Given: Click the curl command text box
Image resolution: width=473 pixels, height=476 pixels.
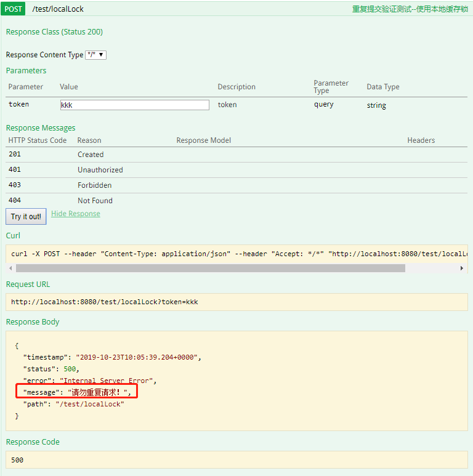Looking at the screenshot, I should click(236, 254).
